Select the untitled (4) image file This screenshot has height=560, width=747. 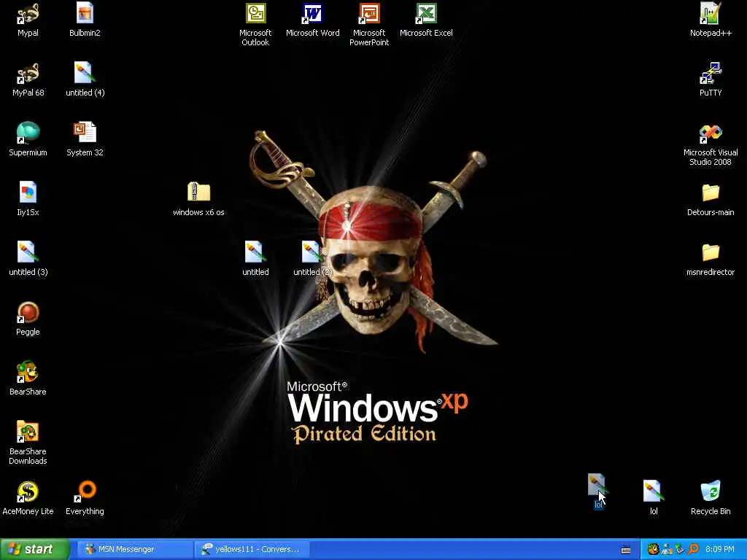(85, 79)
